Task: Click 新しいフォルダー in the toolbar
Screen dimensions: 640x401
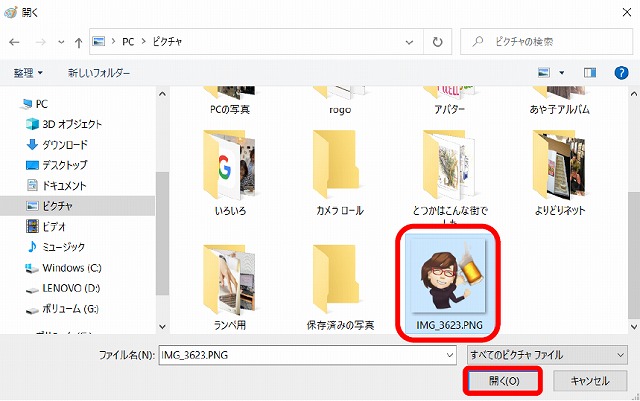Action: pyautogui.click(x=99, y=73)
